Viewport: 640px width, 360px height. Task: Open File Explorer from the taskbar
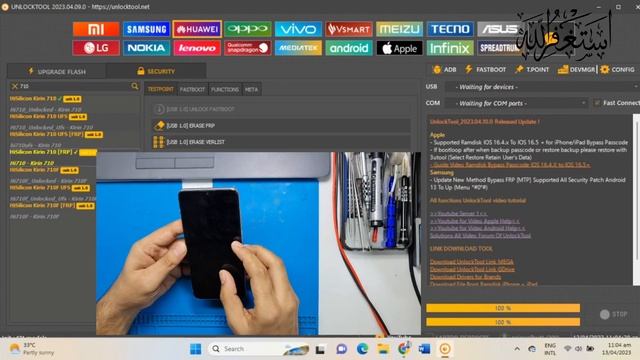click(x=383, y=349)
